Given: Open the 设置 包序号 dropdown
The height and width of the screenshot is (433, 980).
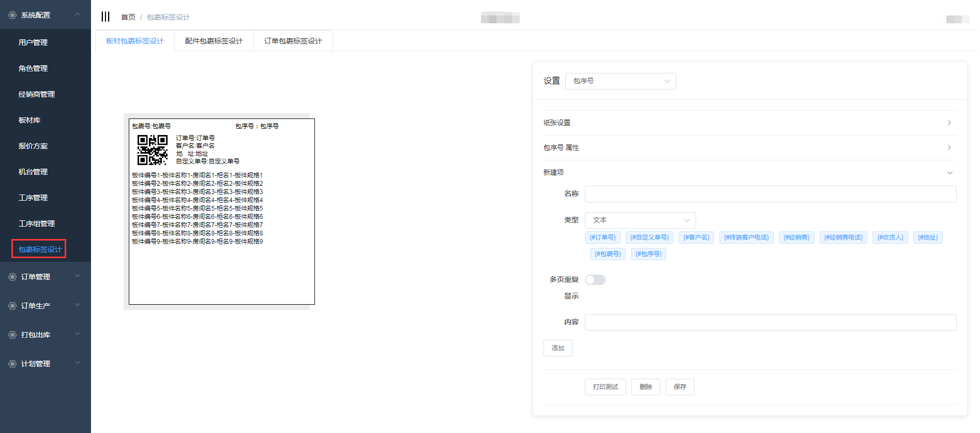Looking at the screenshot, I should (621, 81).
